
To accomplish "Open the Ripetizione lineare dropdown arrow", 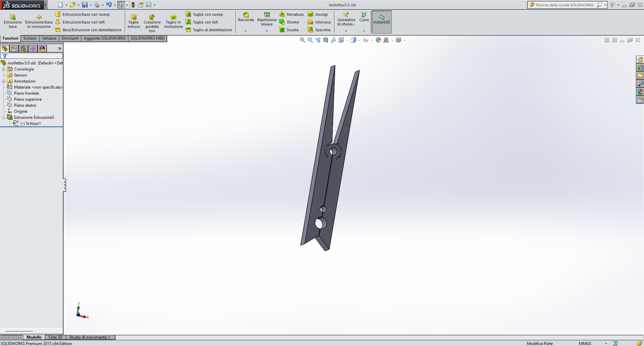I will pos(267,31).
